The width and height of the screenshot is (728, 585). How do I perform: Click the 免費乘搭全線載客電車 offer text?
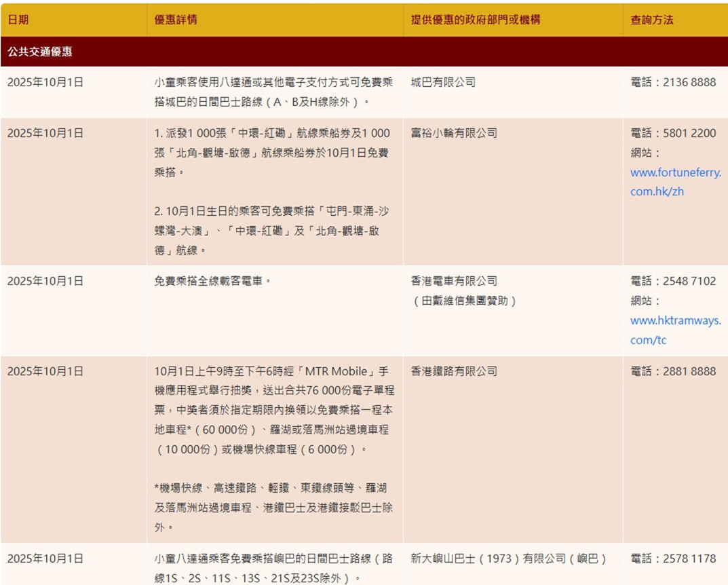(x=213, y=281)
